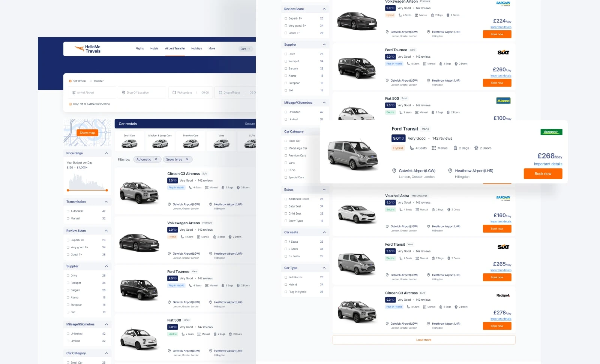This screenshot has width=600, height=364.
Task: Click the 2 Doors icon on £268 Ford Transit card
Action: [476, 148]
